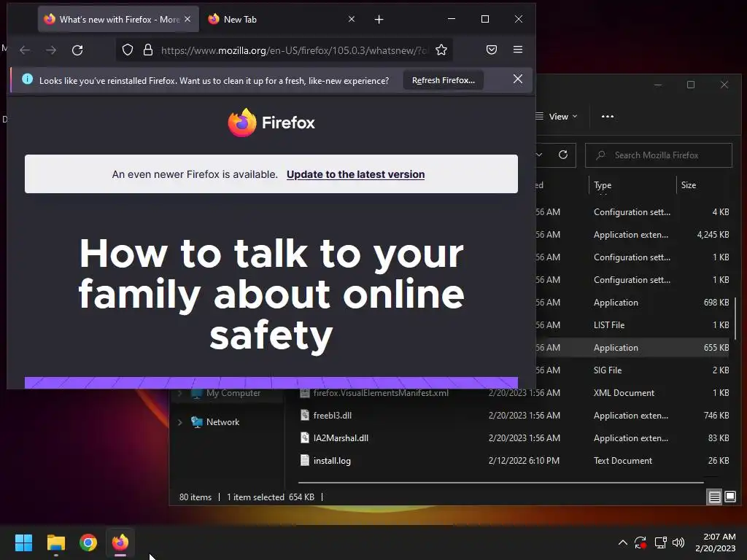747x560 pixels.
Task: Click XML Document type cell
Action: pyautogui.click(x=624, y=393)
